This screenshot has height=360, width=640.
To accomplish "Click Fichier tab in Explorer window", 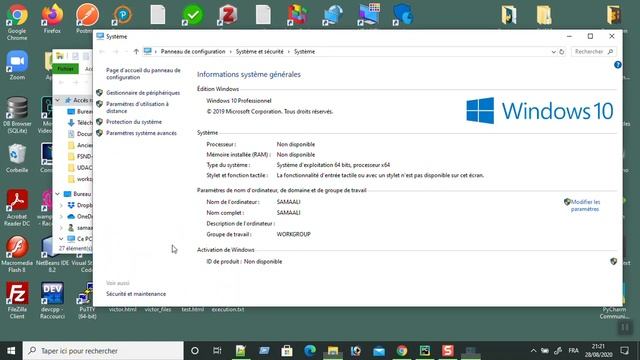I will (x=65, y=69).
